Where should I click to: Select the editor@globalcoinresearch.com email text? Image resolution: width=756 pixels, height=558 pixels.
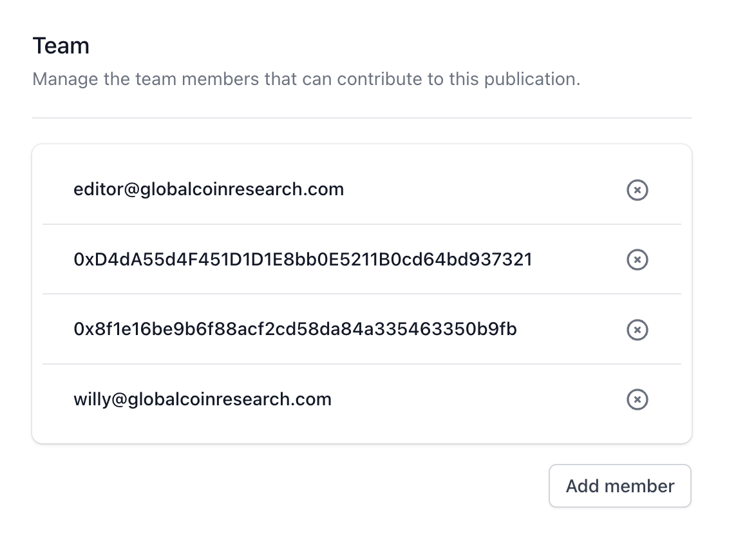[209, 189]
